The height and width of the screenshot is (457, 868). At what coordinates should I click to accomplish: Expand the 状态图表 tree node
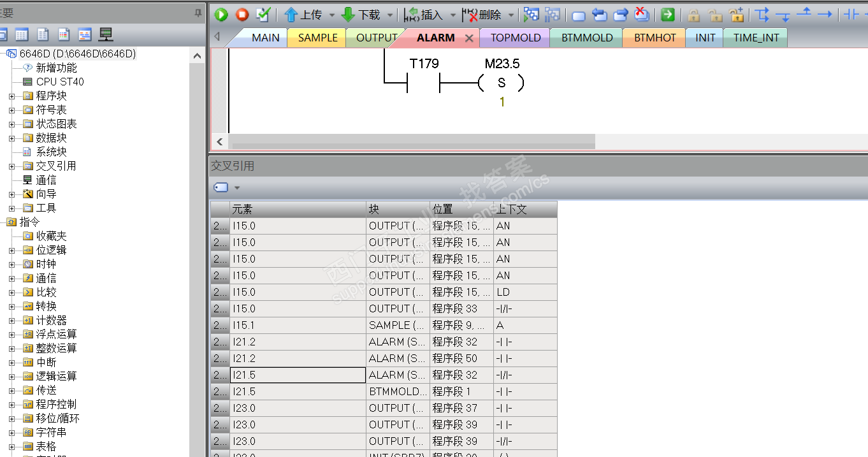(x=11, y=124)
